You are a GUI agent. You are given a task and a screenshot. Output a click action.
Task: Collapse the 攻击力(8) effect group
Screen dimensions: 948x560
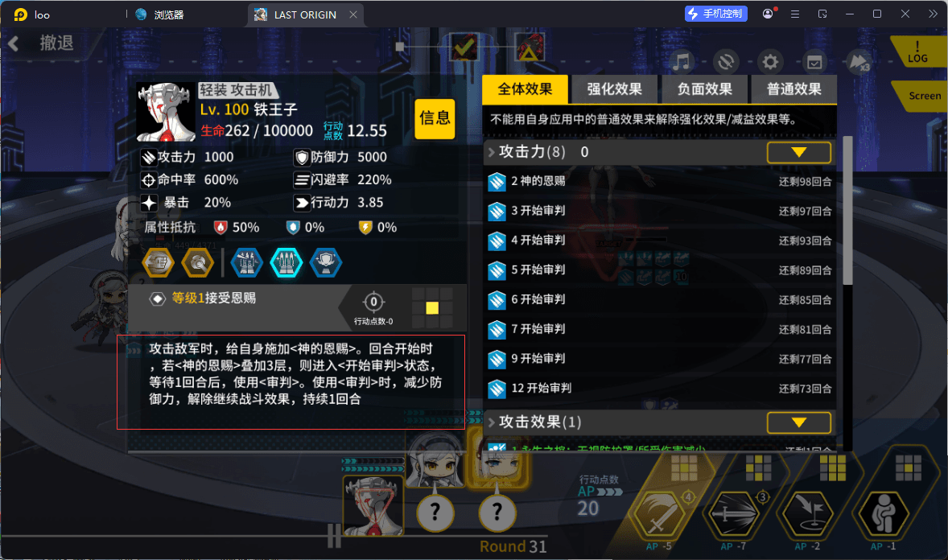tap(798, 152)
